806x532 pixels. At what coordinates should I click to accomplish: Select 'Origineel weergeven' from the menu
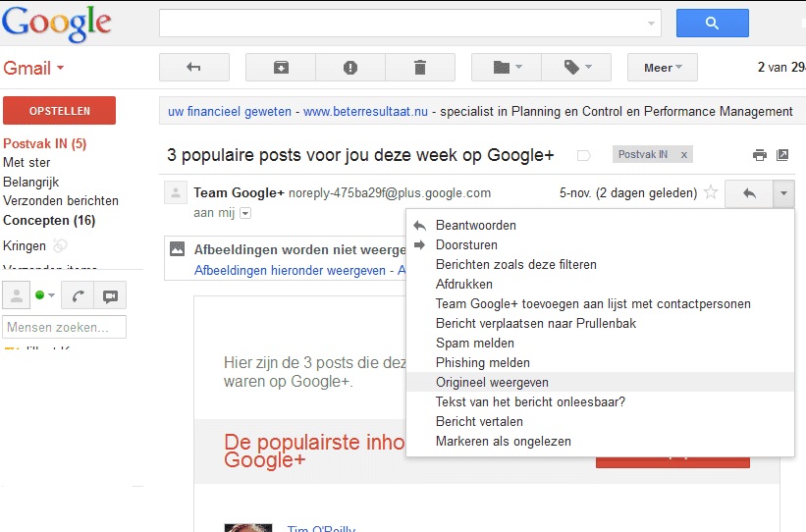coord(492,382)
